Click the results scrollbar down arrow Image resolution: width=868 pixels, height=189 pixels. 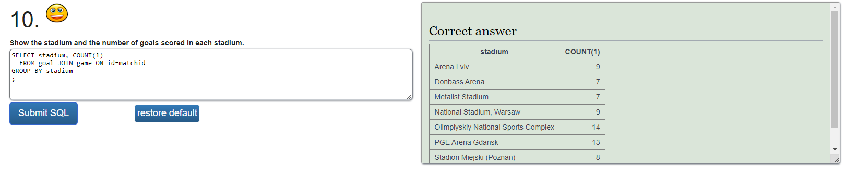click(x=835, y=149)
